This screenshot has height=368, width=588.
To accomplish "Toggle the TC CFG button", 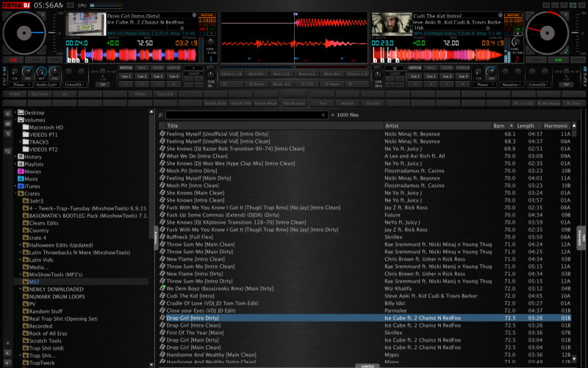I will tap(306, 84).
